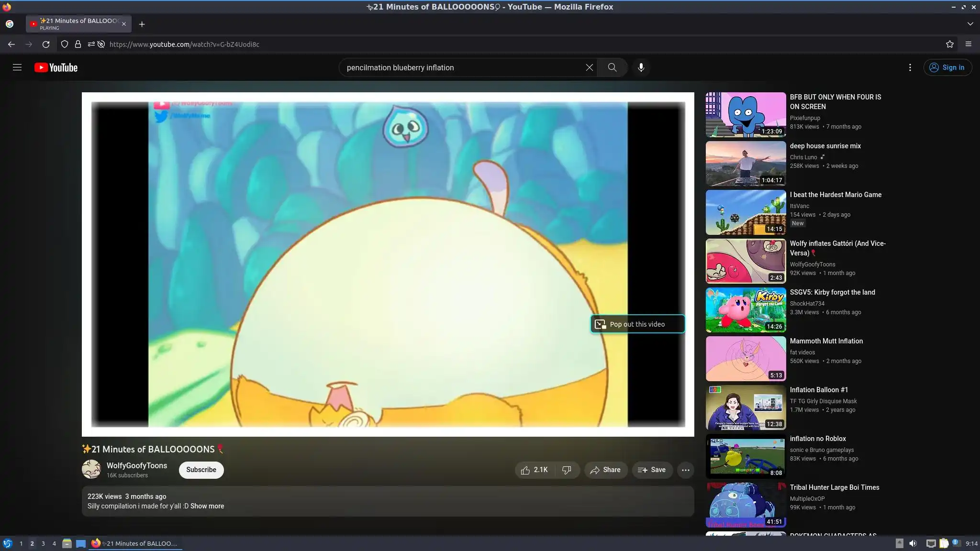This screenshot has height=551, width=980.
Task: Dislike the video
Action: click(x=567, y=470)
